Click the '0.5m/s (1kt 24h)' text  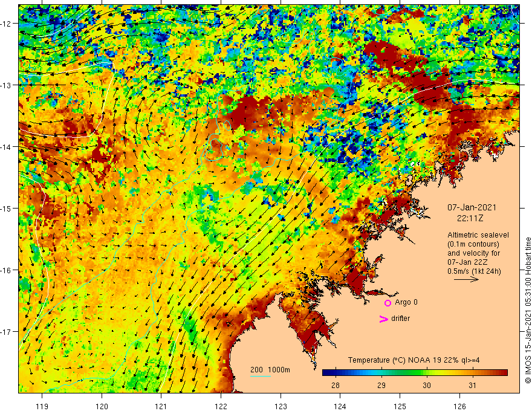pyautogui.click(x=475, y=271)
